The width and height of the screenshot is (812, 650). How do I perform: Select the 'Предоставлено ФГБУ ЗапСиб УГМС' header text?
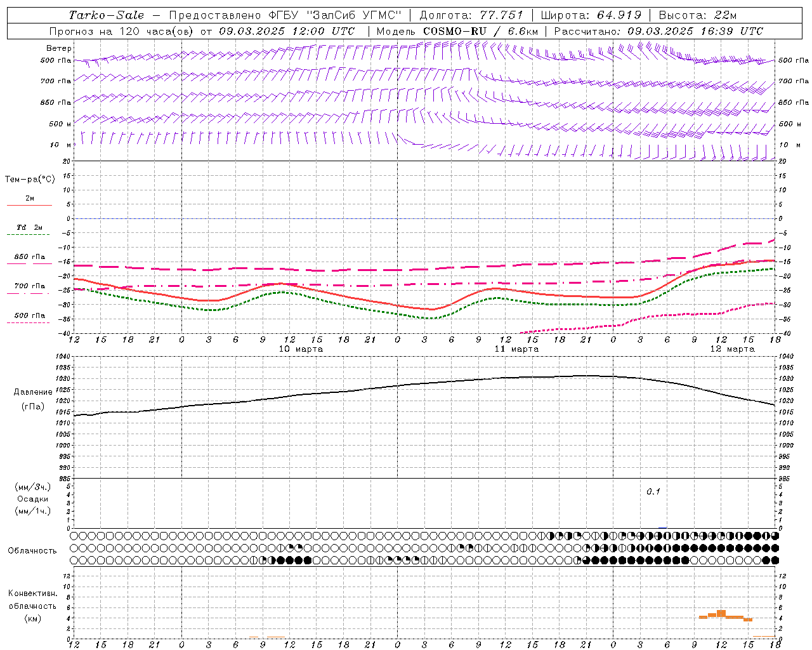(x=285, y=15)
